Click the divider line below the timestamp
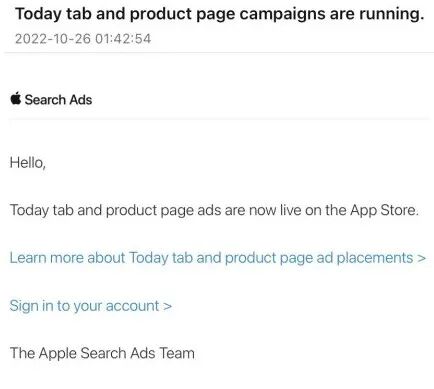The height and width of the screenshot is (389, 434). (219, 52)
